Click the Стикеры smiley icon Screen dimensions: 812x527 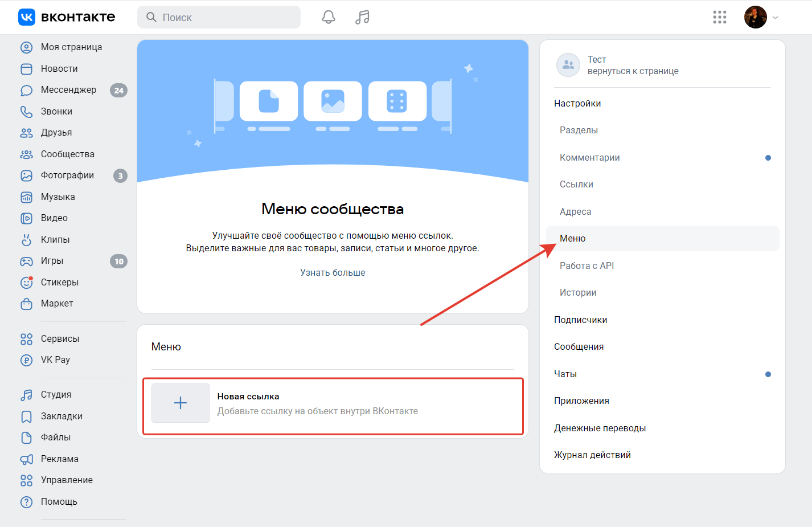[27, 283]
